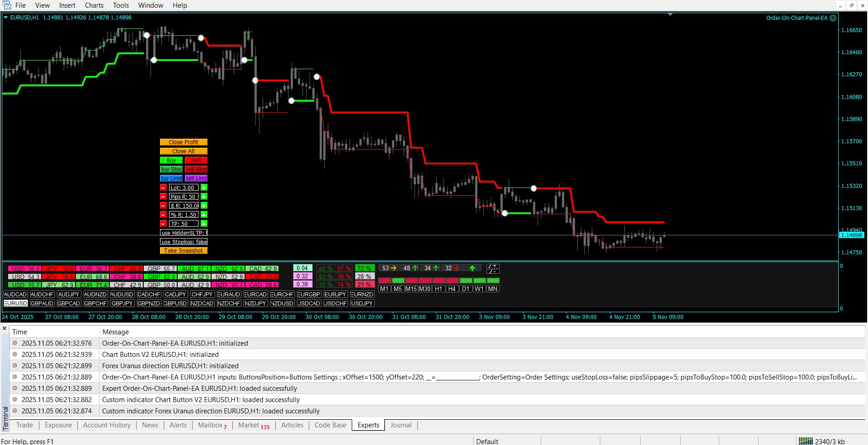Click the Order-On-Chart-Panel-EA smiley icon

[833, 18]
